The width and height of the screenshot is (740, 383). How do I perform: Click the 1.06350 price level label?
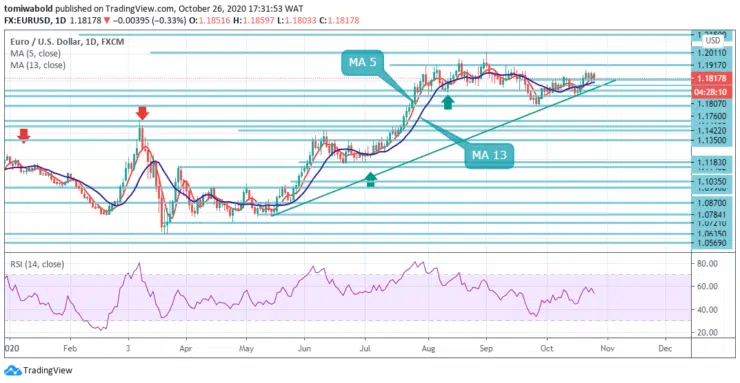tap(713, 233)
